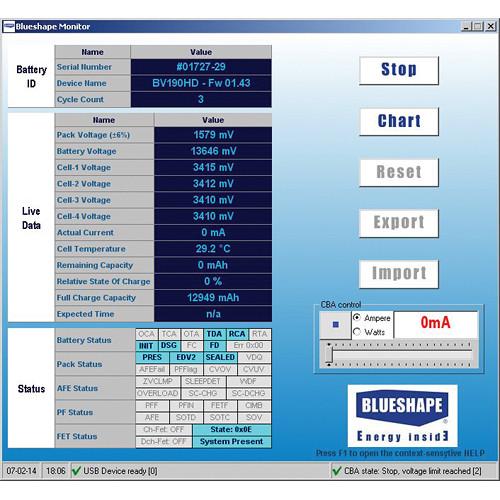Click the FD battery status flag
The height and width of the screenshot is (500, 500).
(x=214, y=346)
